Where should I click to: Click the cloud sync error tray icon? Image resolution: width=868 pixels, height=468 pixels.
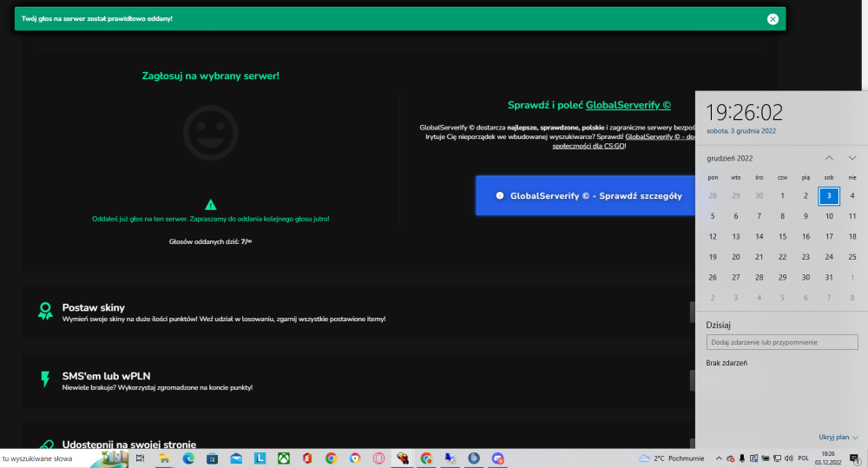click(730, 458)
